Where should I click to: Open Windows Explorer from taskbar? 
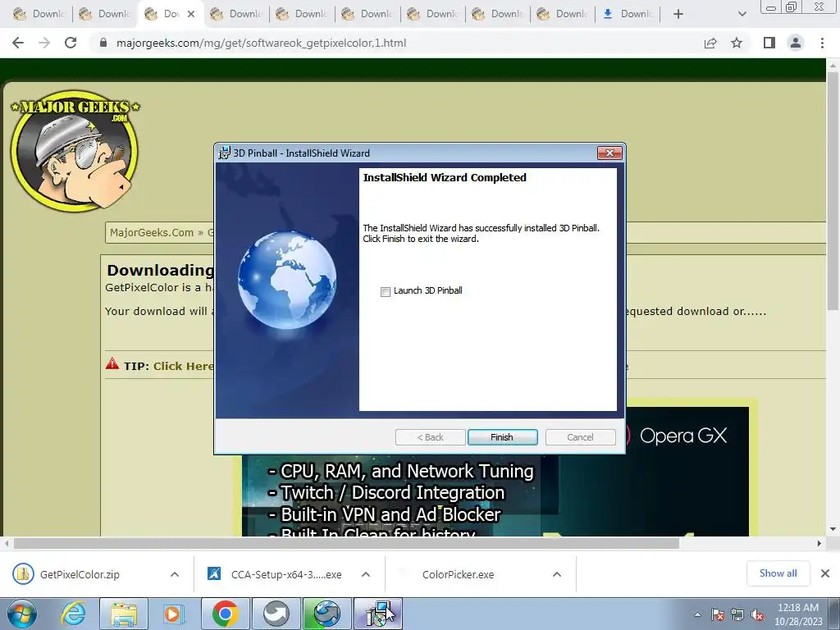(124, 614)
